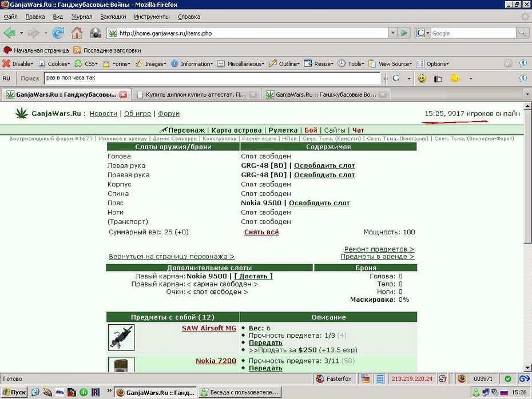Click the Поиск toolbar text field
The height and width of the screenshot is (399, 532).
(212, 78)
